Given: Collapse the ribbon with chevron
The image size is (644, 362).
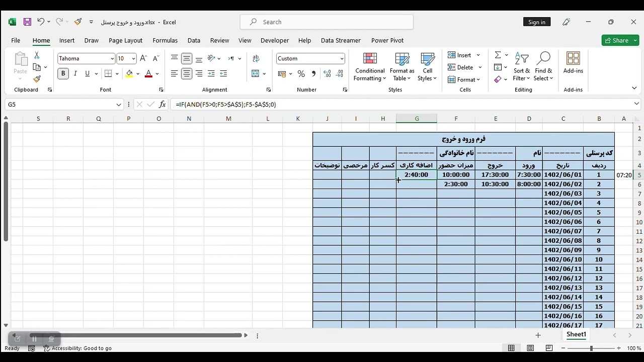Looking at the screenshot, I should (634, 88).
